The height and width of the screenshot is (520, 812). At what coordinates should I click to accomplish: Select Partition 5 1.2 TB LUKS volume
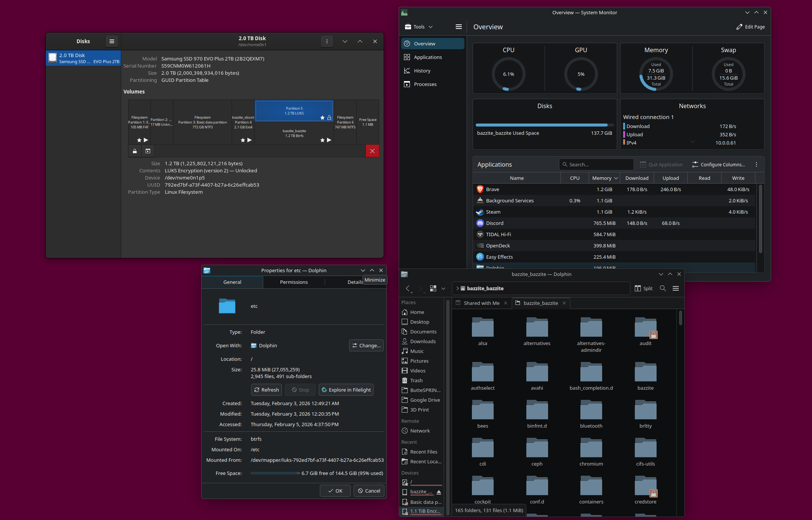point(294,111)
